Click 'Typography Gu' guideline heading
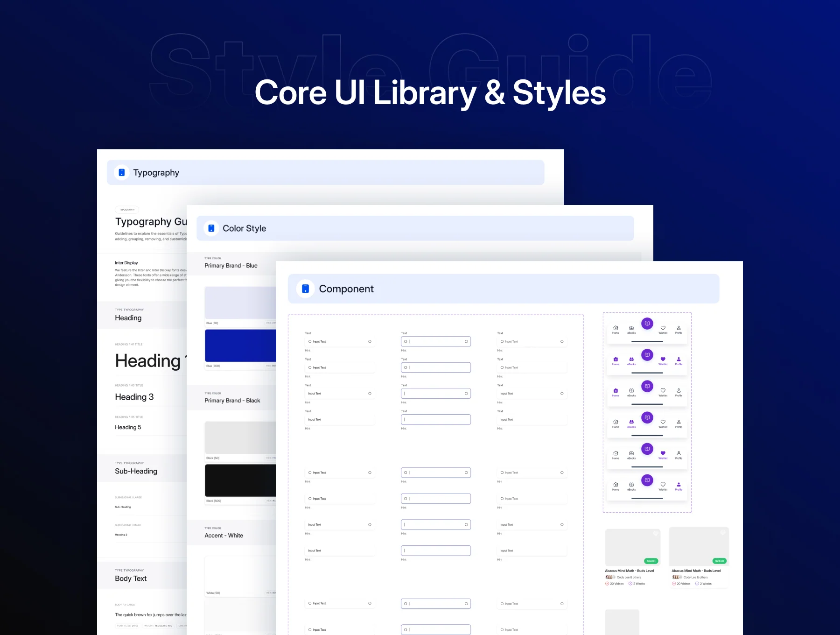Screen dimensions: 840x635 coord(151,222)
